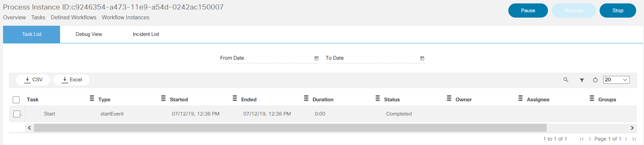Open the Owner column menu icon
The height and width of the screenshot is (145, 644).
coord(520,98)
